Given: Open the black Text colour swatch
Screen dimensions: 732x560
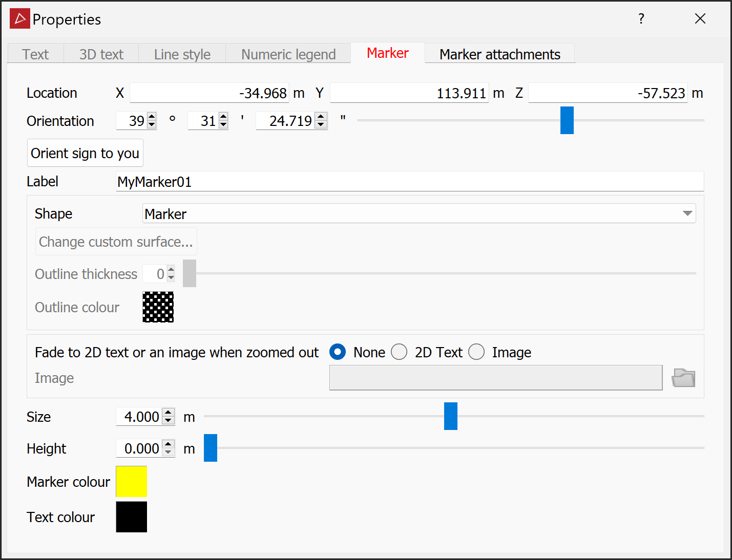Looking at the screenshot, I should click(132, 516).
